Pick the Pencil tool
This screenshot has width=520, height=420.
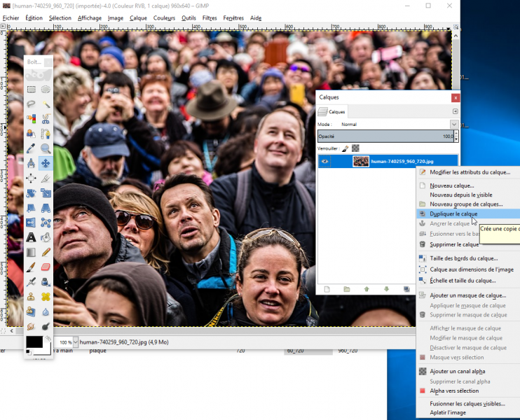point(46,252)
